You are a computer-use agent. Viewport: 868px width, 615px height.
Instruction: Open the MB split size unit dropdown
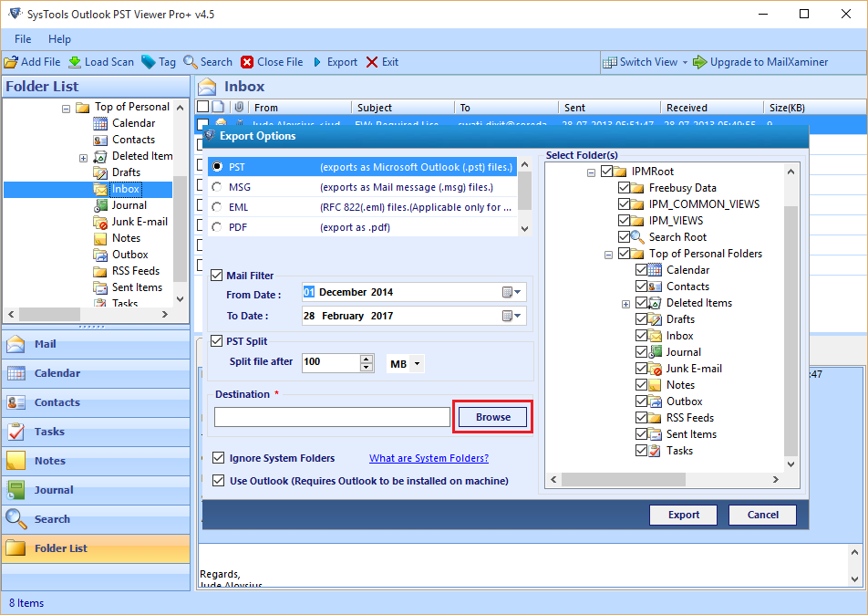417,364
